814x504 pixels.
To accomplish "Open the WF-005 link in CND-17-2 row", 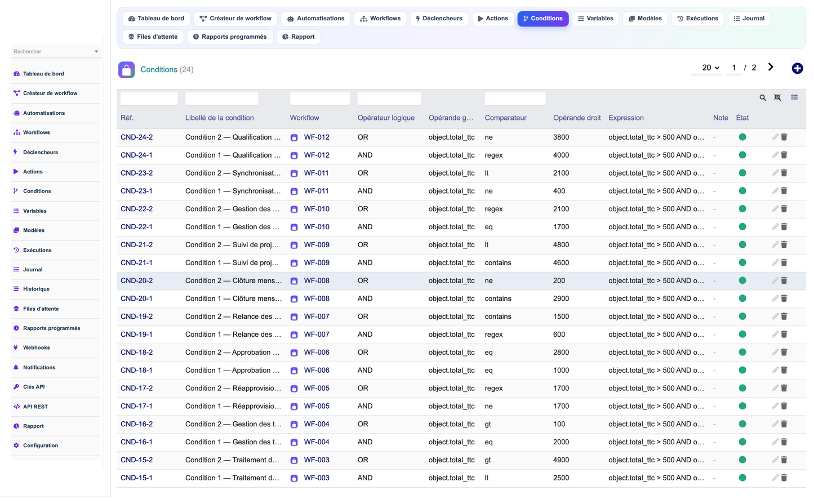I will 317,389.
